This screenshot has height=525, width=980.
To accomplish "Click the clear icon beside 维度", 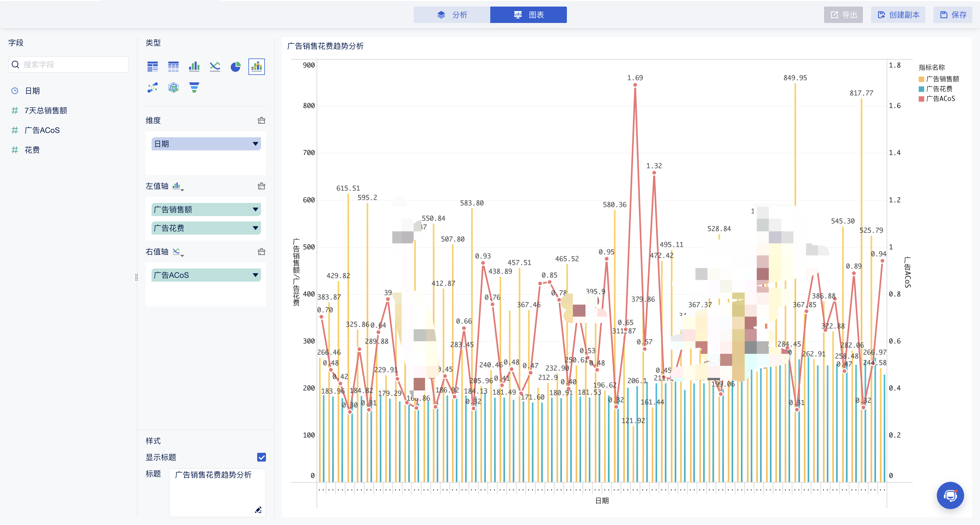I will pyautogui.click(x=261, y=121).
